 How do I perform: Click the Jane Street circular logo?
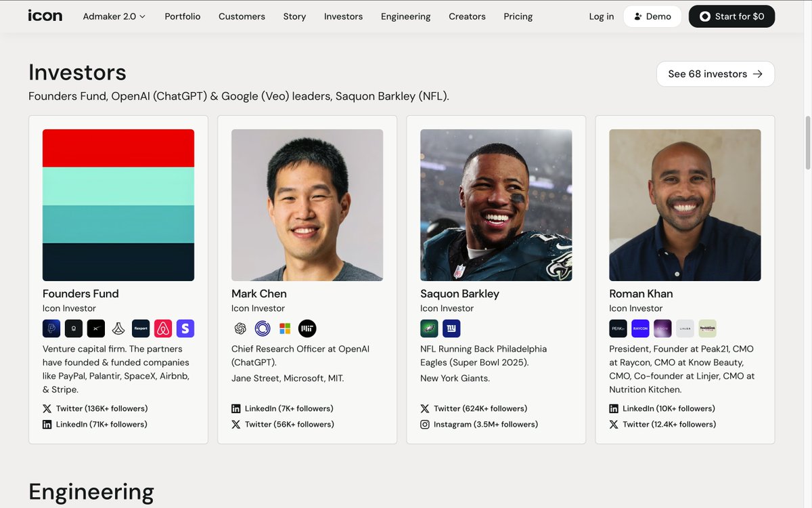(263, 329)
